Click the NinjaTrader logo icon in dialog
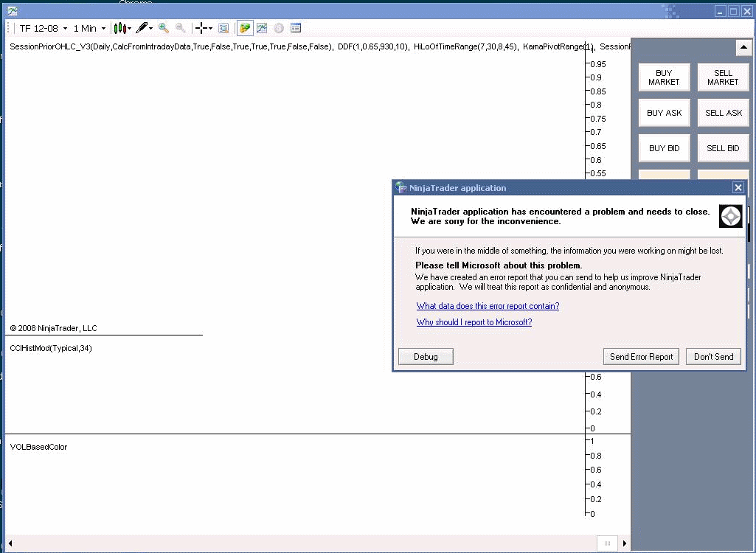 (730, 216)
